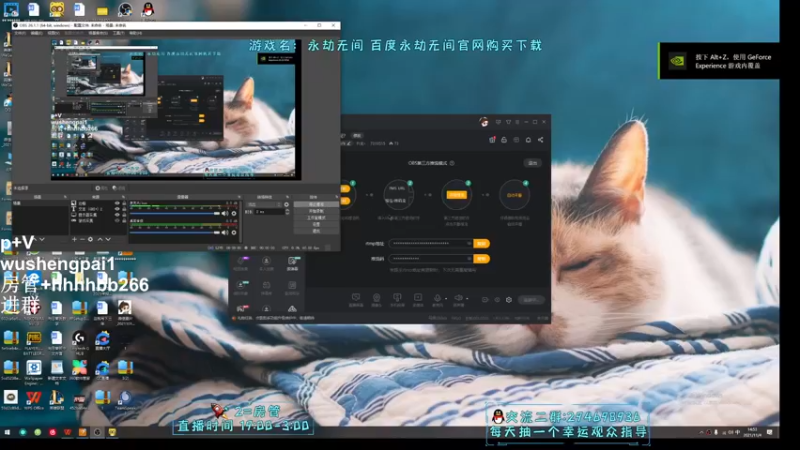The width and height of the screenshot is (800, 450).
Task: Open notifications bell in the streaming app
Action: (529, 140)
